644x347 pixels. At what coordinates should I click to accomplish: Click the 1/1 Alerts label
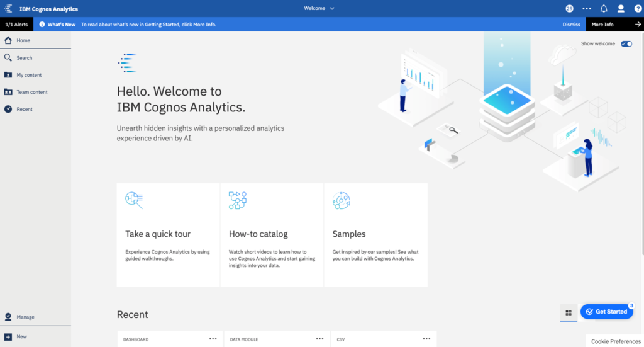click(x=16, y=25)
